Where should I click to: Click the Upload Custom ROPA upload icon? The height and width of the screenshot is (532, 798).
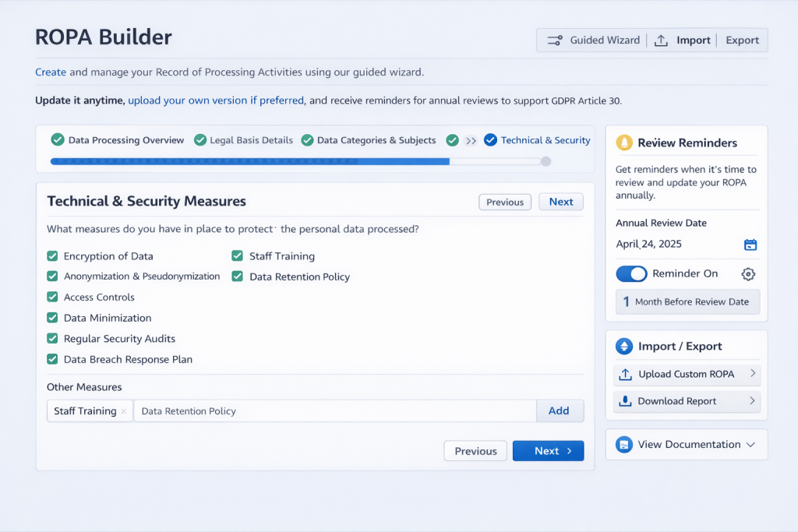coord(625,375)
